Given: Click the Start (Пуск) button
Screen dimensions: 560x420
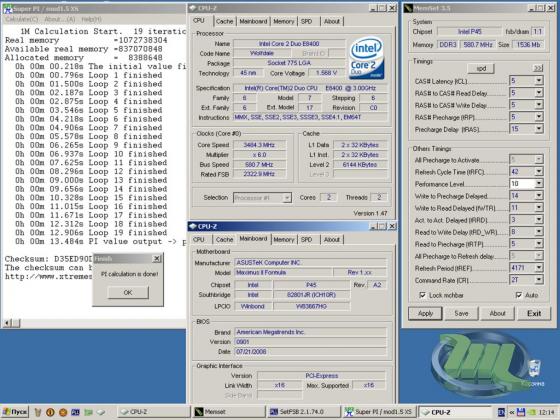Looking at the screenshot, I should pyautogui.click(x=15, y=412).
